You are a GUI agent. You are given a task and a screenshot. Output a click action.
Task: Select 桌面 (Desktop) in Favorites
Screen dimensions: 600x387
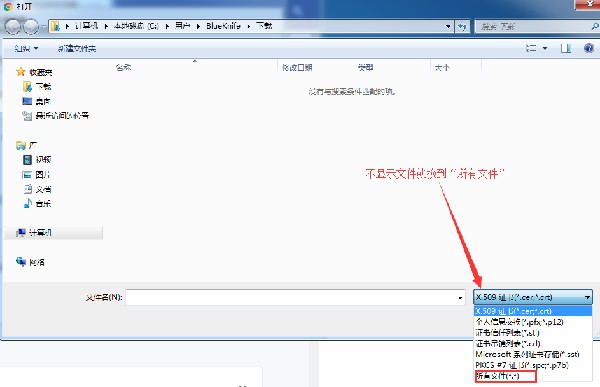[x=43, y=101]
